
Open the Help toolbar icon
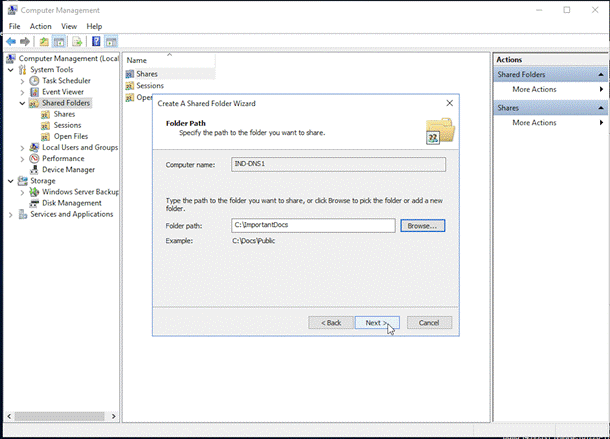[96, 42]
